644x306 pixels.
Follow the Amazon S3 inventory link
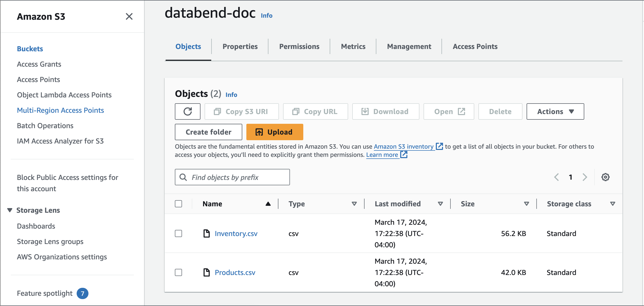(404, 147)
